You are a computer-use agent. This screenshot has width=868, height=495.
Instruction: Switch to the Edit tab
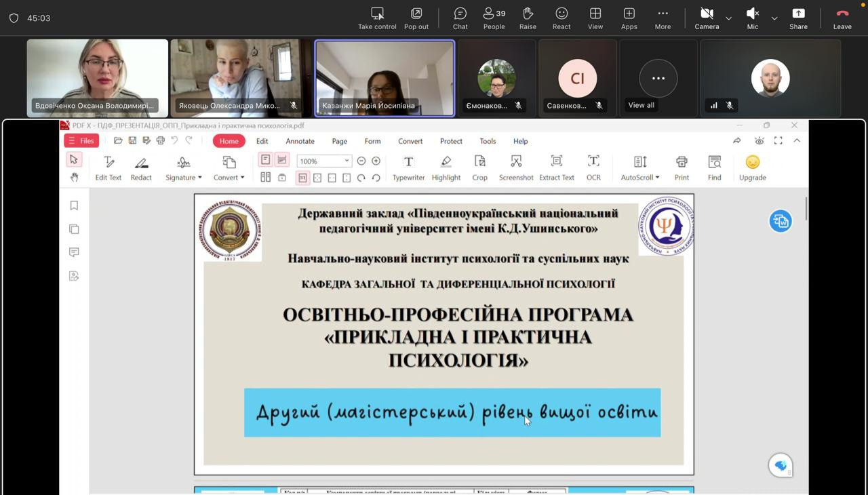262,141
